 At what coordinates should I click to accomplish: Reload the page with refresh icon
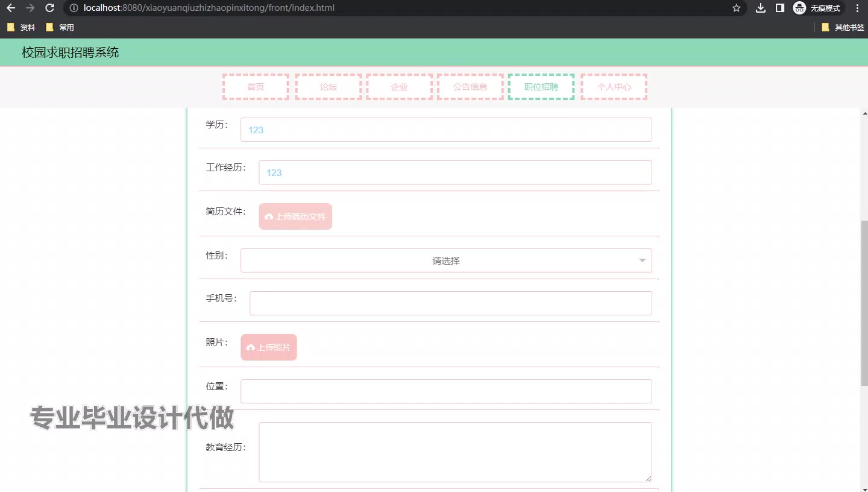[x=50, y=8]
